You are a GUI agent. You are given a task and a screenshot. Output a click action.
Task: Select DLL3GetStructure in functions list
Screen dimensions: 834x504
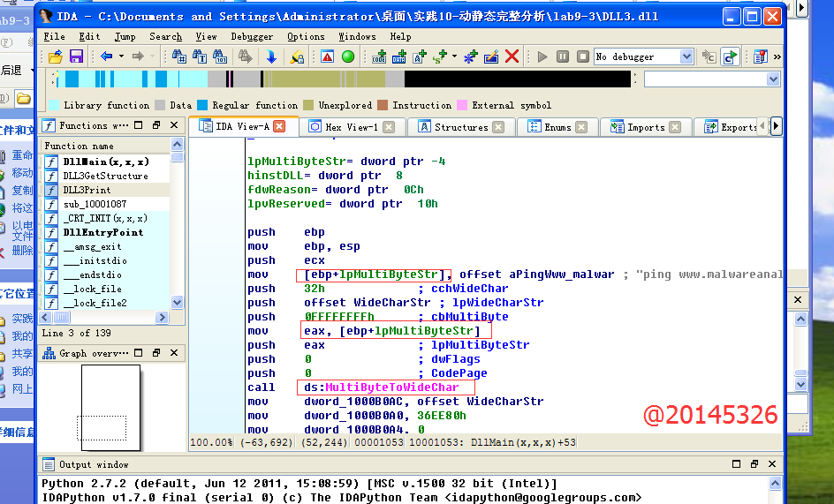(105, 176)
